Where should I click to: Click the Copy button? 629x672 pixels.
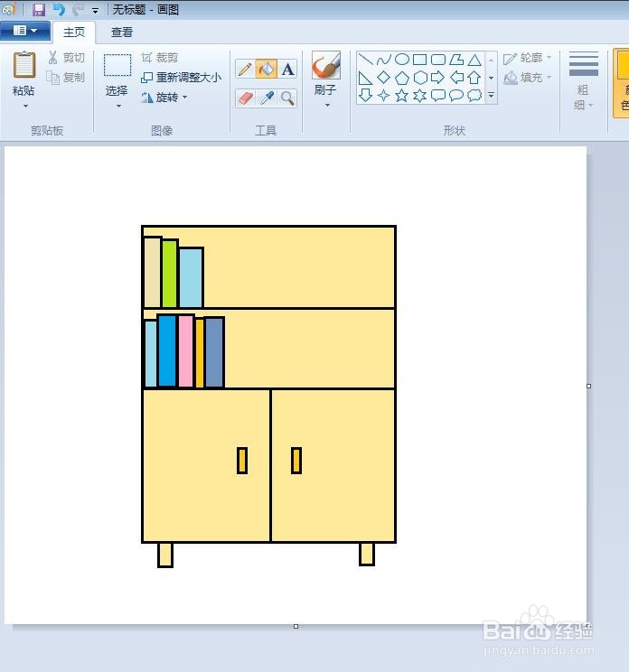point(66,78)
